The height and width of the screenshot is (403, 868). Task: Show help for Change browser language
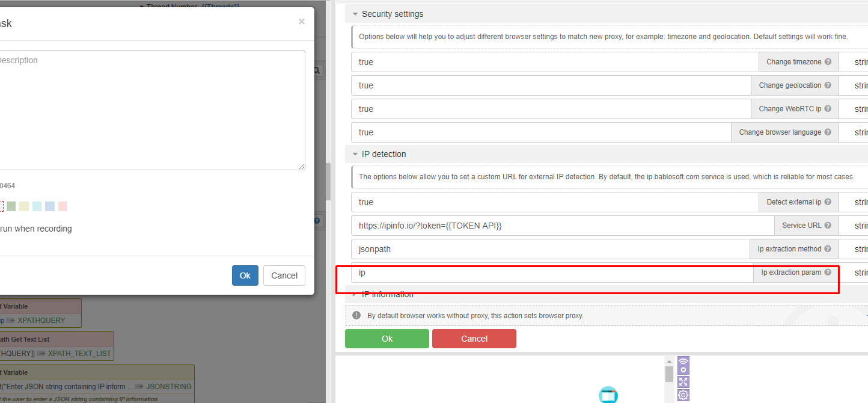828,132
